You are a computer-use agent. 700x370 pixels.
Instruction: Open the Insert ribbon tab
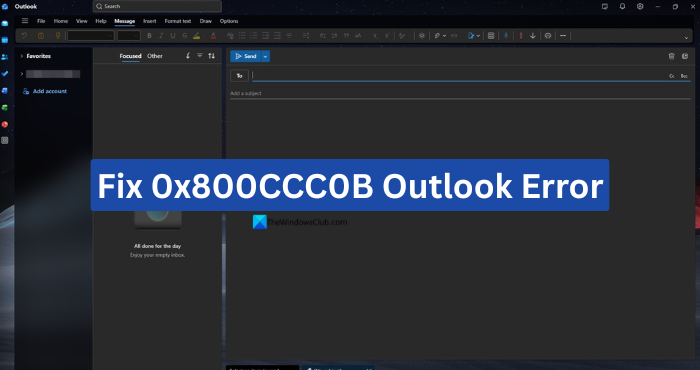pos(150,21)
